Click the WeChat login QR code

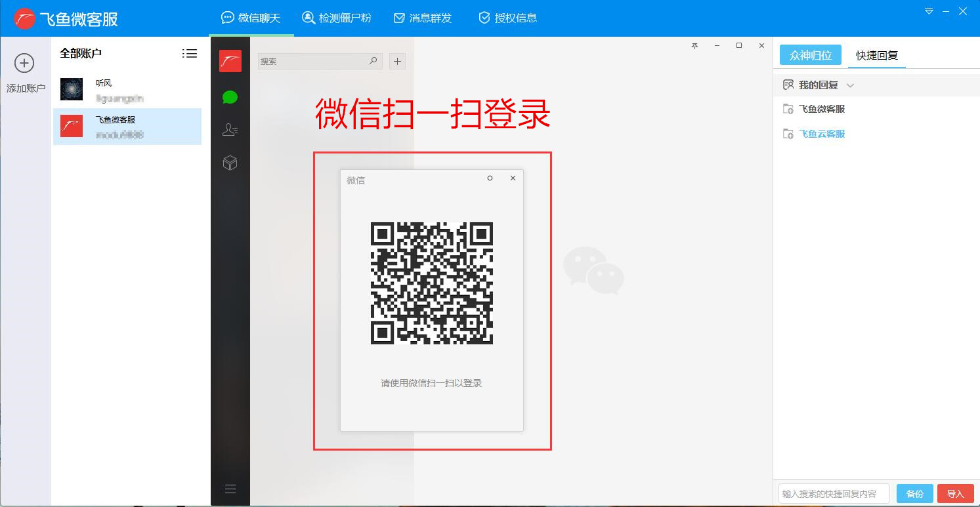[432, 283]
